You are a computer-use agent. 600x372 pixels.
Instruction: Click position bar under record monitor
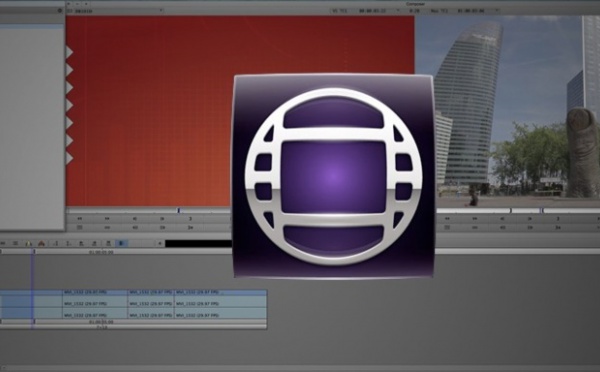tap(518, 210)
